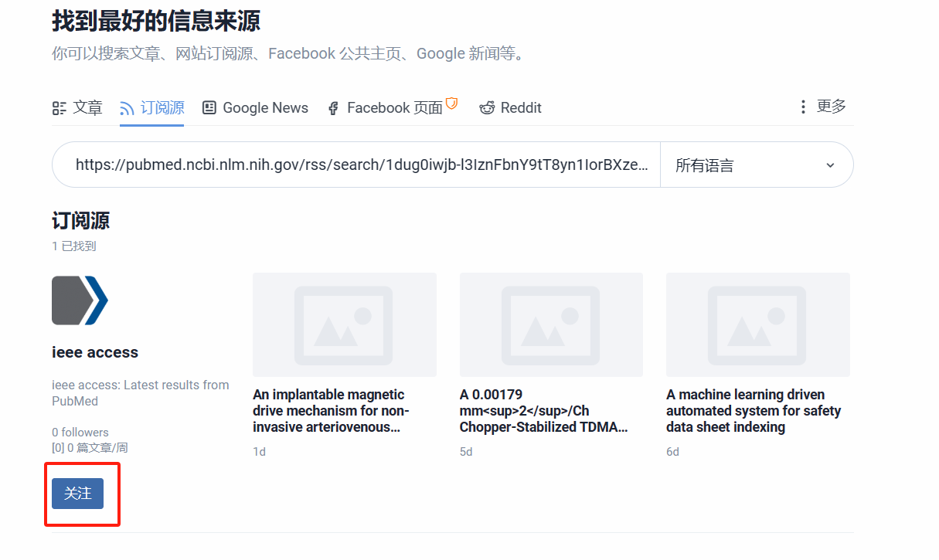
Task: Click the '6d' age label
Action: [x=672, y=452]
